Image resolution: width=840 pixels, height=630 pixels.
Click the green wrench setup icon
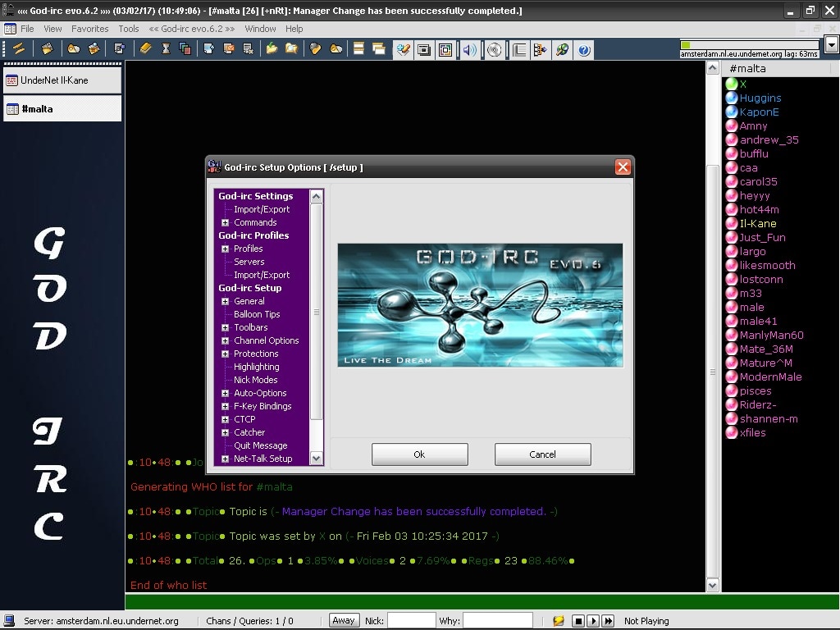pos(562,50)
